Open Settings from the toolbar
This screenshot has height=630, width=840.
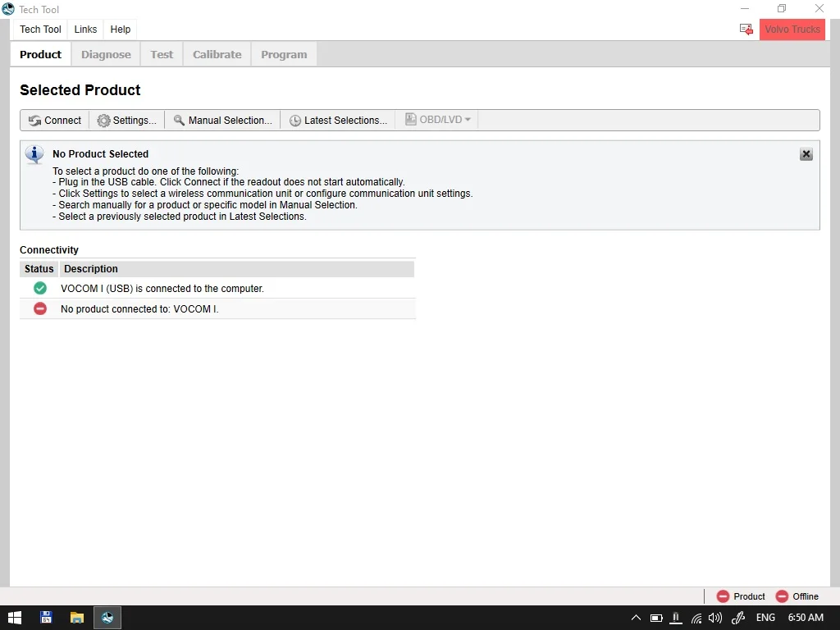tap(127, 120)
